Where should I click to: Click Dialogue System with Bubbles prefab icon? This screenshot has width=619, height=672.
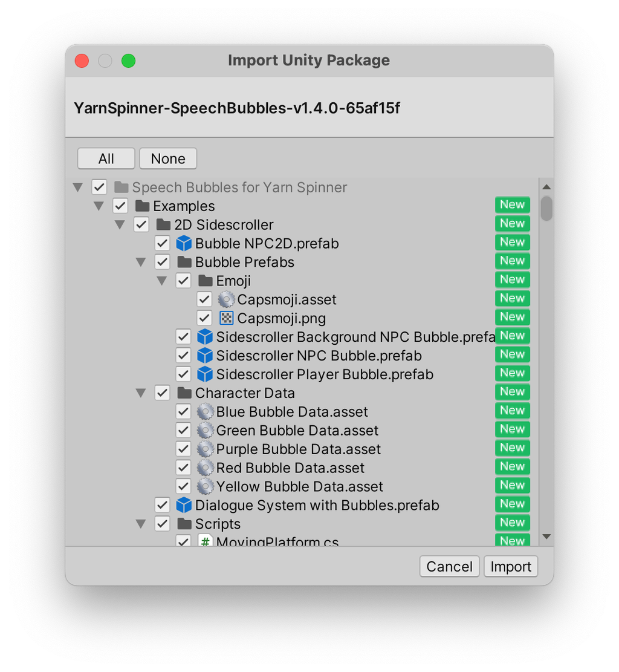point(184,505)
